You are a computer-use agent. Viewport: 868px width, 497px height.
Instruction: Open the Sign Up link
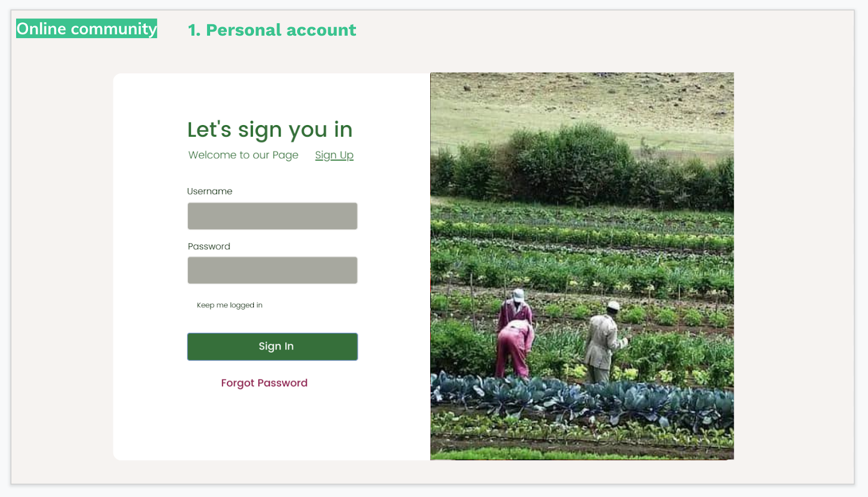tap(334, 155)
